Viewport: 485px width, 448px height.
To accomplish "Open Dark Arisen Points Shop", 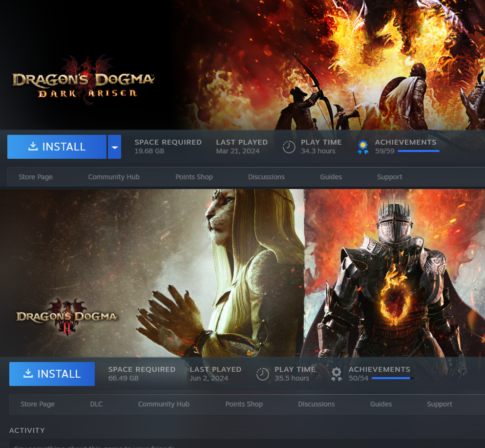I will point(194,177).
